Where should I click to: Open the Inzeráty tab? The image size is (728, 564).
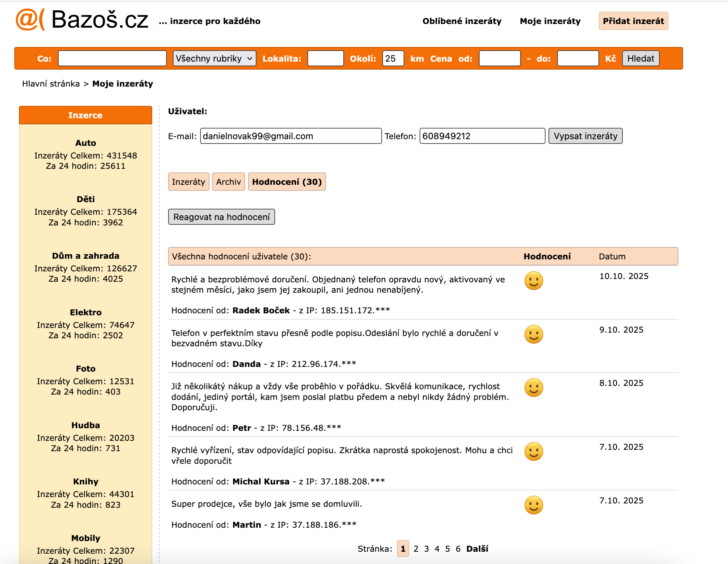click(188, 182)
